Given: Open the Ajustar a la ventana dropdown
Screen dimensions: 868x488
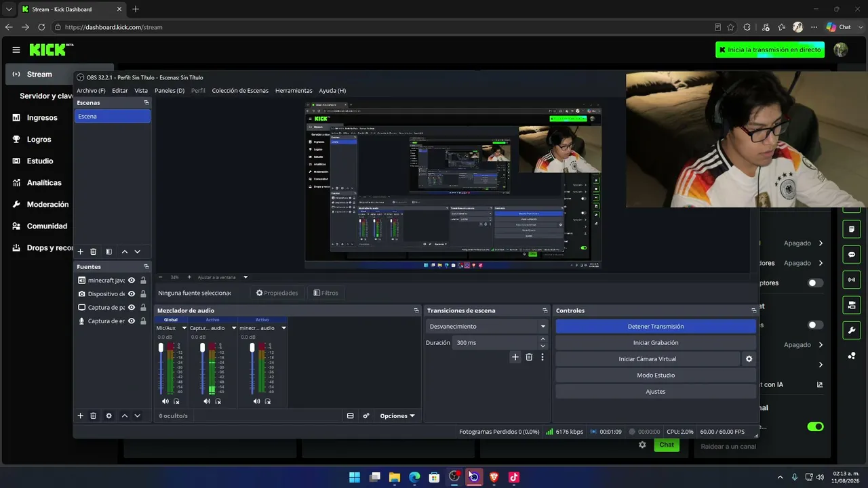Looking at the screenshot, I should pyautogui.click(x=245, y=277).
